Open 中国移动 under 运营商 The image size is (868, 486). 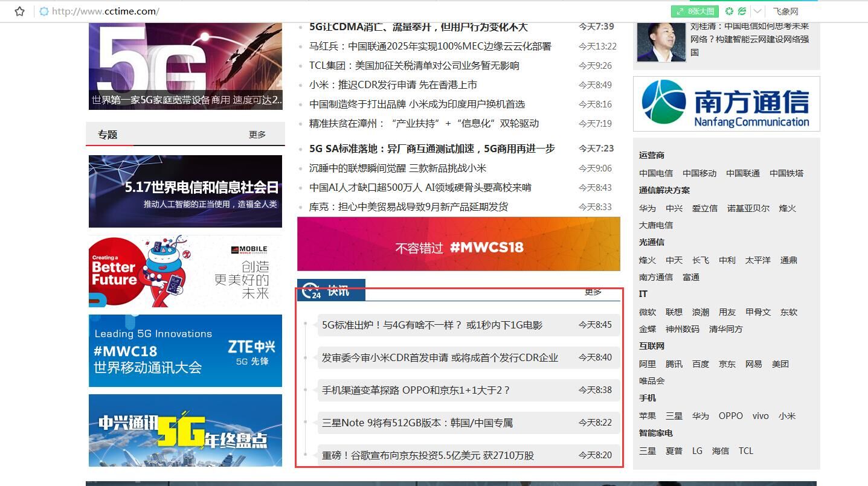coord(699,173)
